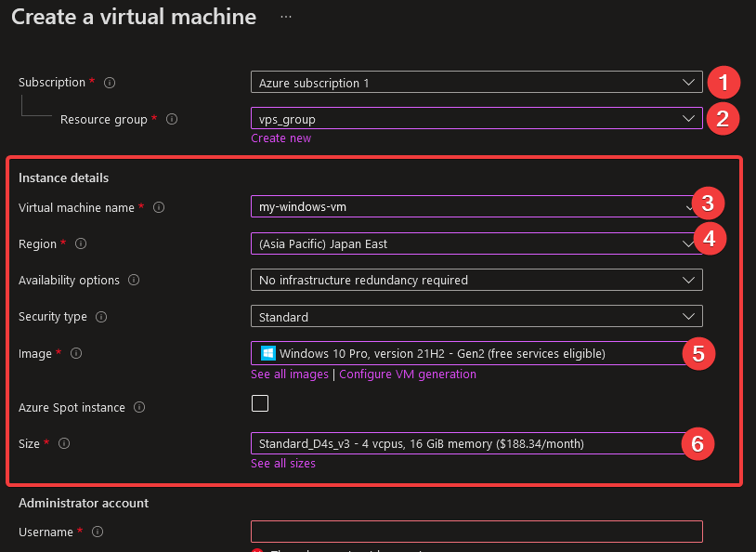The image size is (756, 552).
Task: Open the Resource group dropdown
Action: [x=476, y=118]
